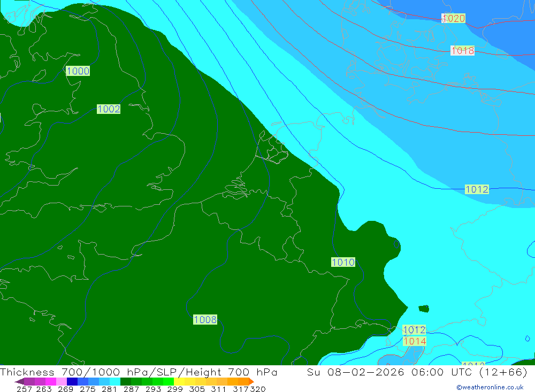
Task: Click the 1000 pressure contour label
Action: pos(78,71)
